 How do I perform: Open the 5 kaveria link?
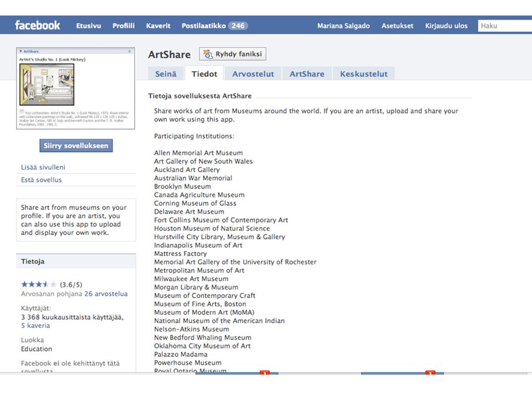[x=35, y=325]
